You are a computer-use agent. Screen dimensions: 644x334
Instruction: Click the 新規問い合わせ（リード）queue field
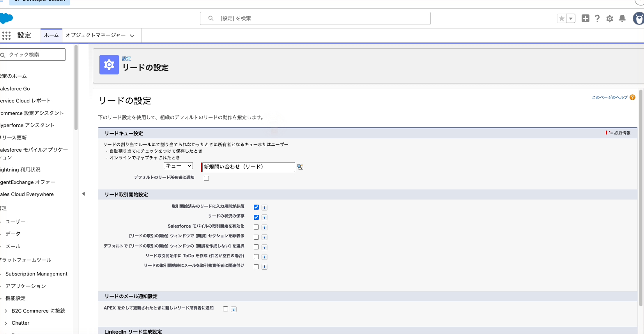(248, 167)
